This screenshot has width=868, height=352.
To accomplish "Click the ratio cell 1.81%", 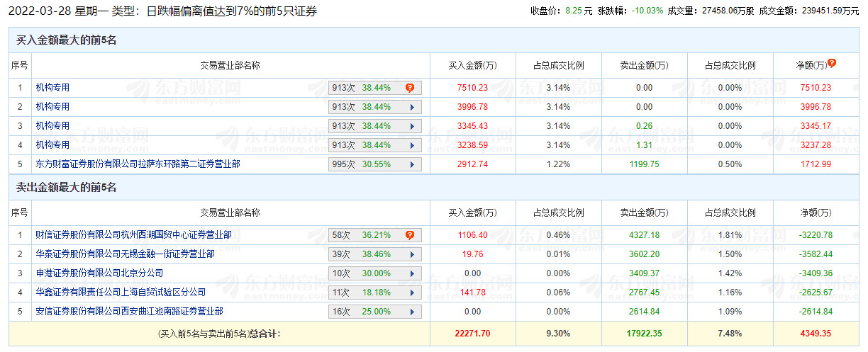I will pos(730,235).
